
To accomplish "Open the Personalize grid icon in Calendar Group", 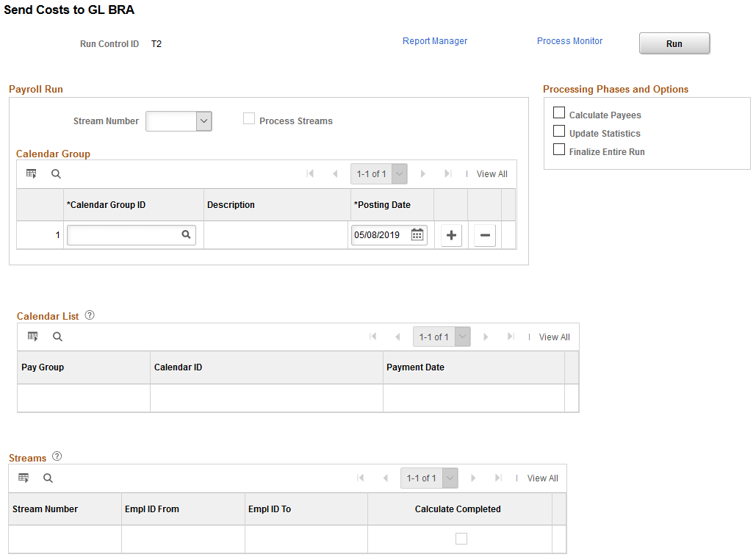I will coord(30,173).
